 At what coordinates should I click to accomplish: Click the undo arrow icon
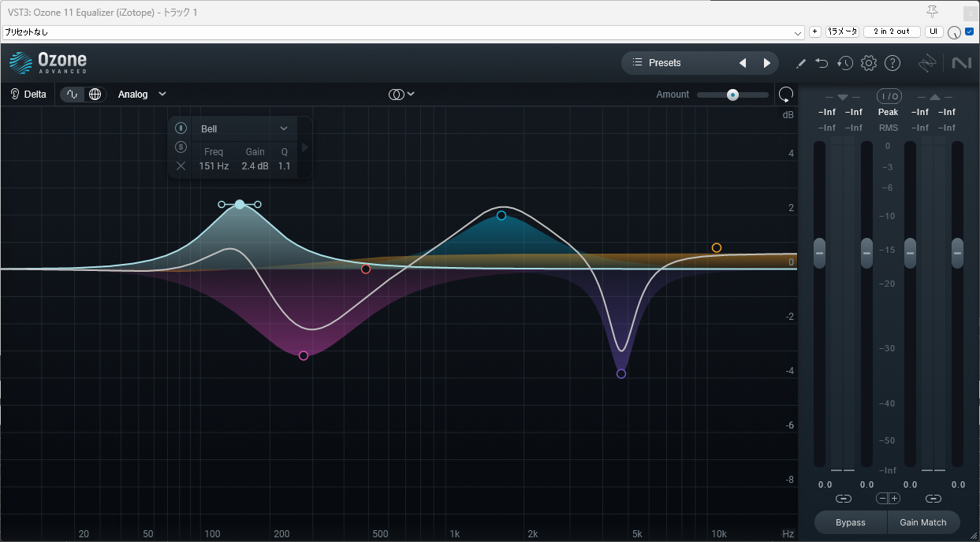822,63
